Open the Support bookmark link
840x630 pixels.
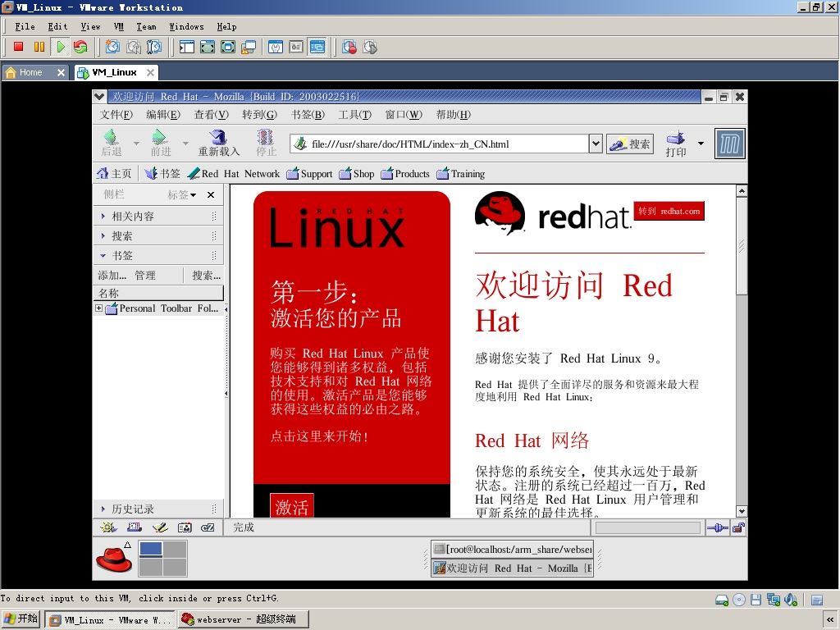[x=309, y=174]
